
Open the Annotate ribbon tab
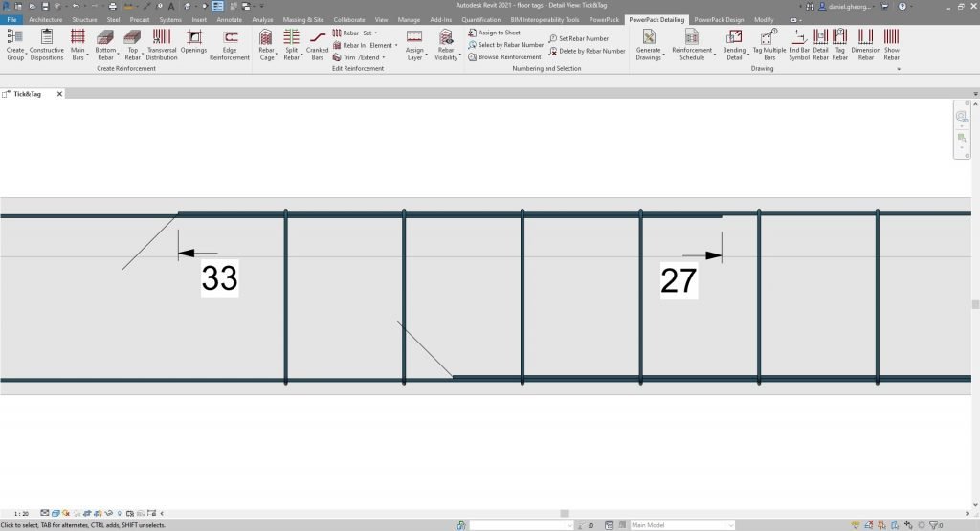click(229, 20)
